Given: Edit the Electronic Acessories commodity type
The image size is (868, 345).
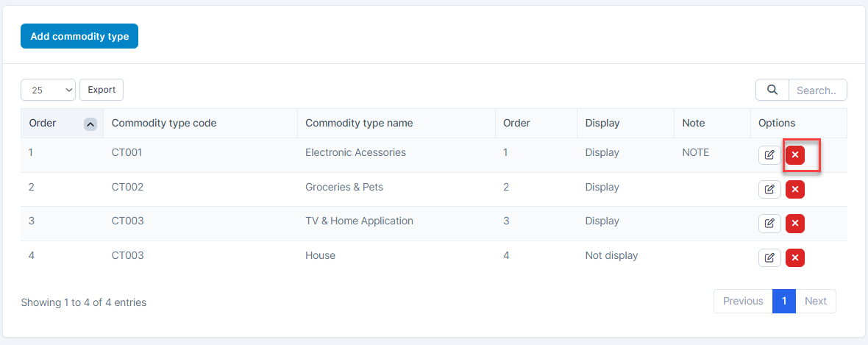Looking at the screenshot, I should pyautogui.click(x=769, y=155).
